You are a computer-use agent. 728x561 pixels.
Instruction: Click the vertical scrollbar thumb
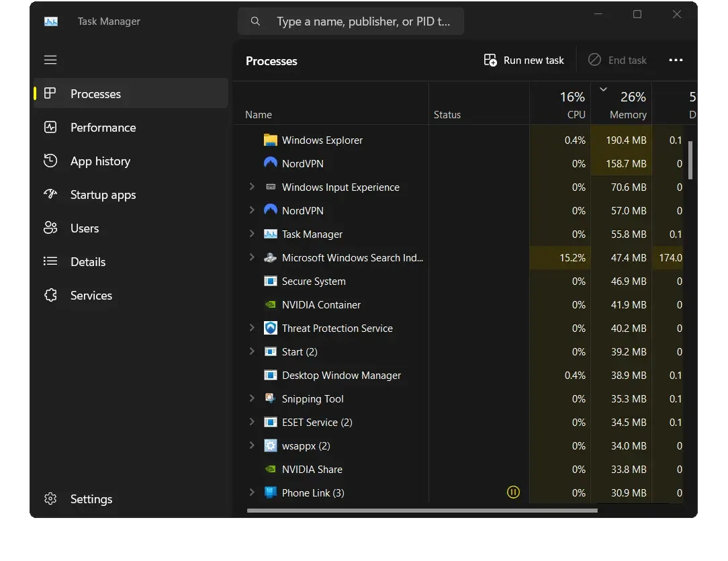tap(690, 160)
